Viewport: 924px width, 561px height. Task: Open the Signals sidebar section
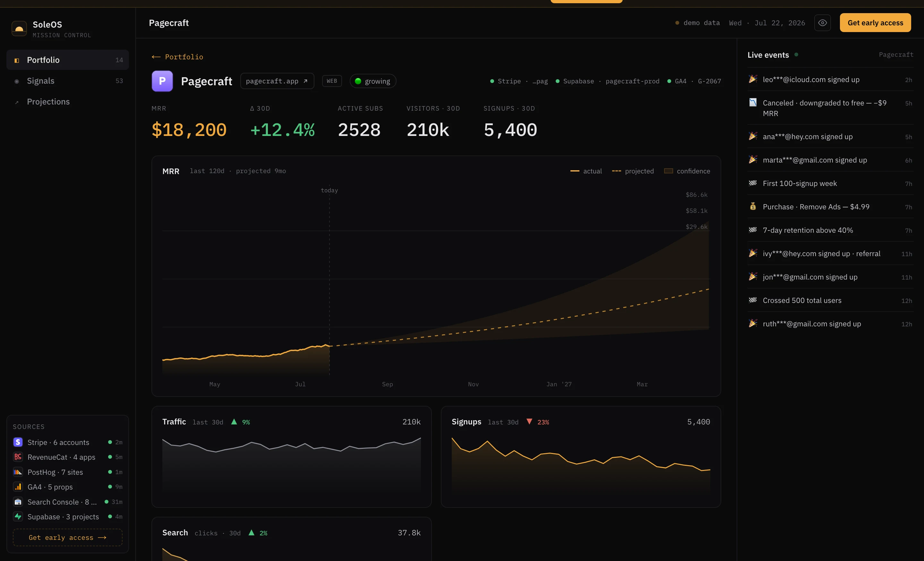tap(67, 81)
